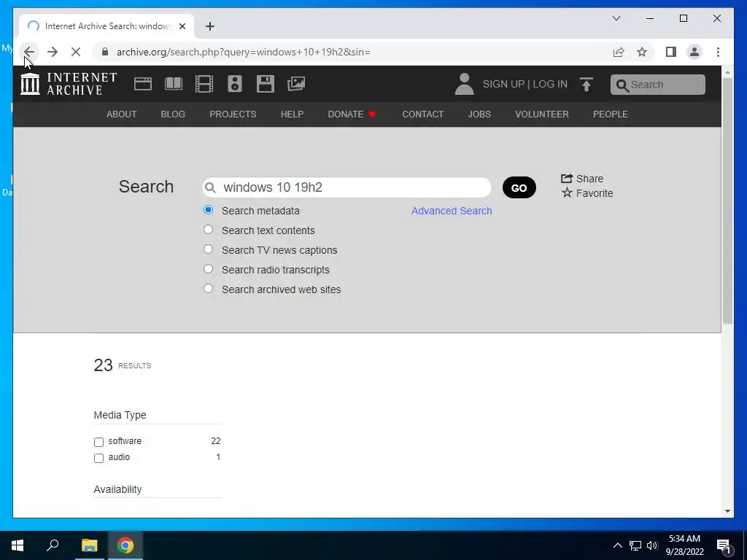Open File Explorer from the taskbar
This screenshot has height=560, width=747.
[89, 545]
